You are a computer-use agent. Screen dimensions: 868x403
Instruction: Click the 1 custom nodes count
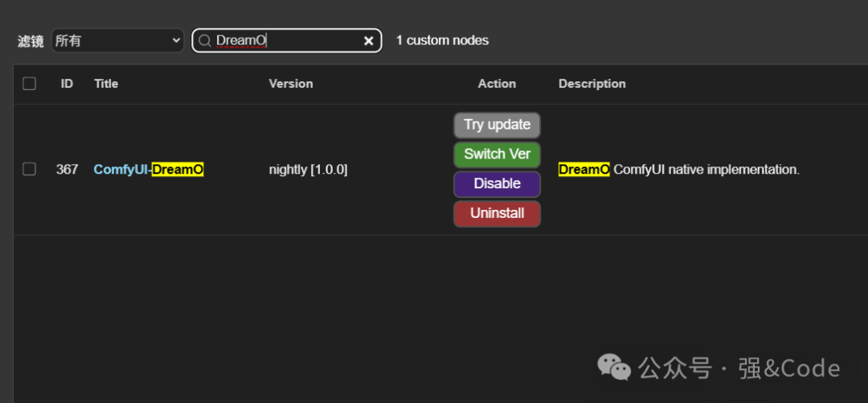[442, 40]
